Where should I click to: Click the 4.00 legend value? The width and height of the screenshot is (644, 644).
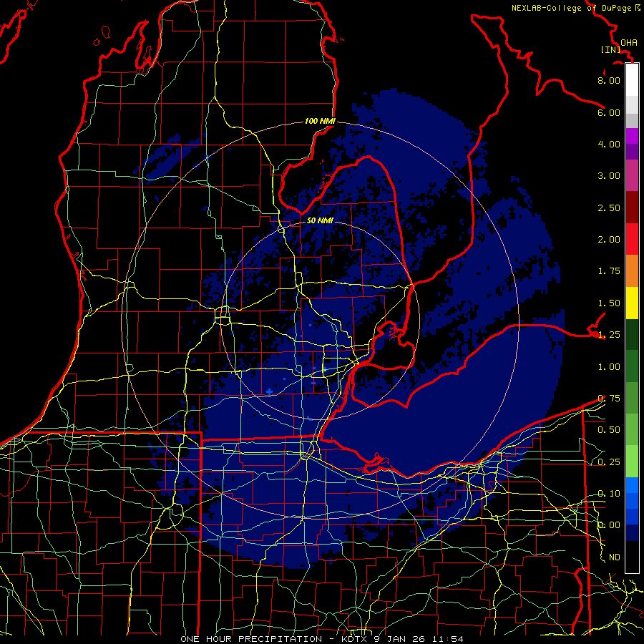pyautogui.click(x=609, y=144)
